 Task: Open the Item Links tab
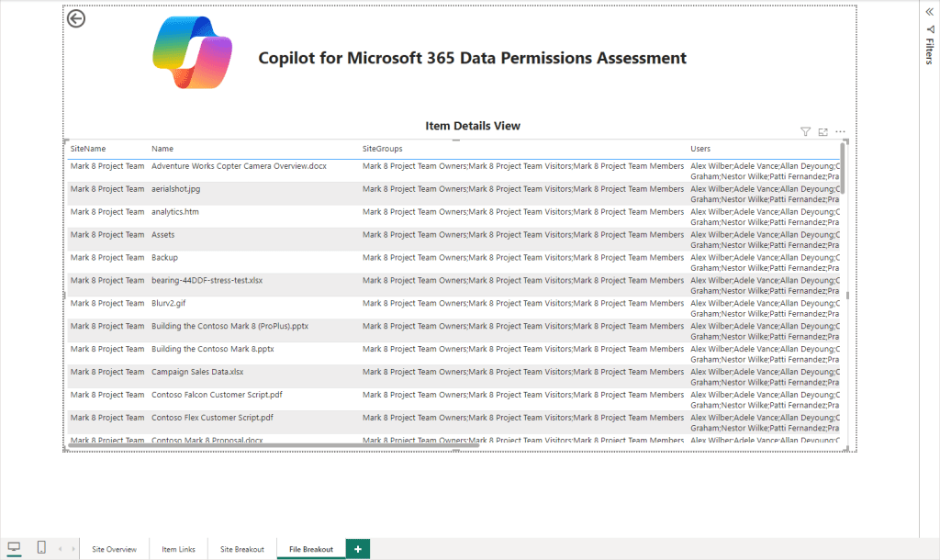click(x=178, y=549)
